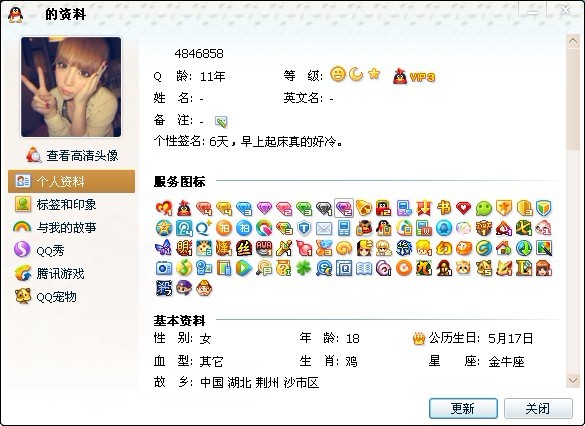Click the edit remark pencil icon
Screen dimensions: 585x426
[221, 121]
